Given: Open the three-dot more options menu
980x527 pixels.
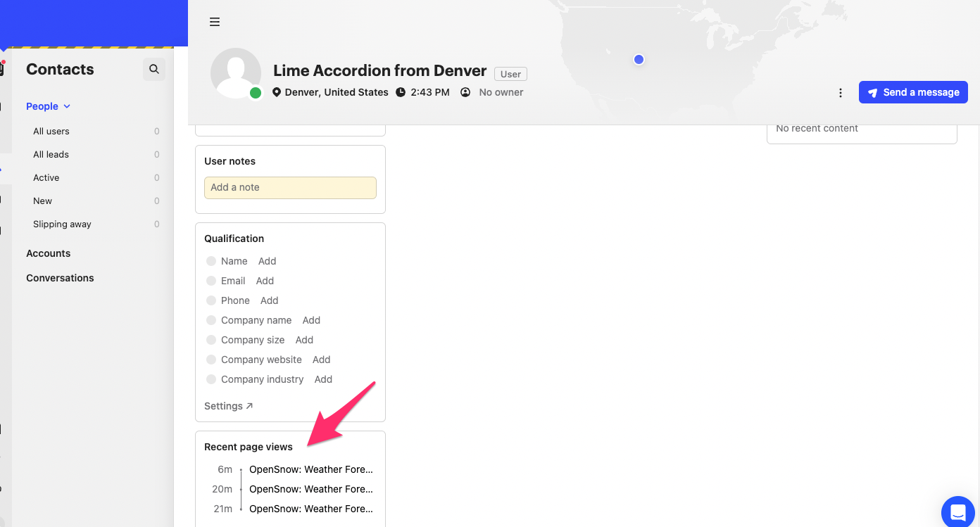Looking at the screenshot, I should (840, 93).
